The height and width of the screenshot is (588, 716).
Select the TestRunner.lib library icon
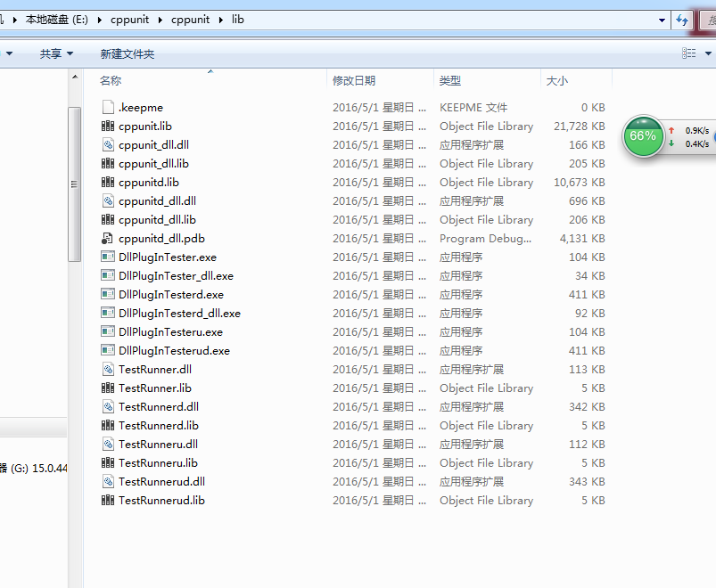point(108,388)
